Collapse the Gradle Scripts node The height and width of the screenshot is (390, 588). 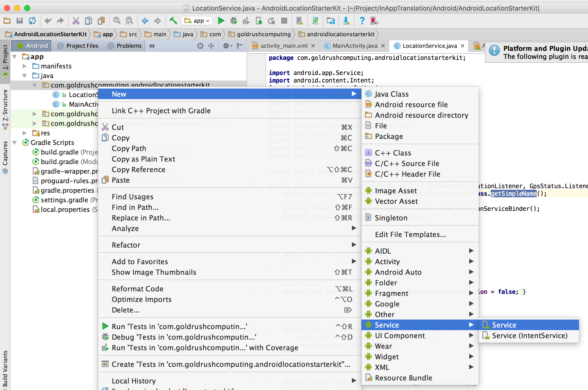click(x=15, y=143)
